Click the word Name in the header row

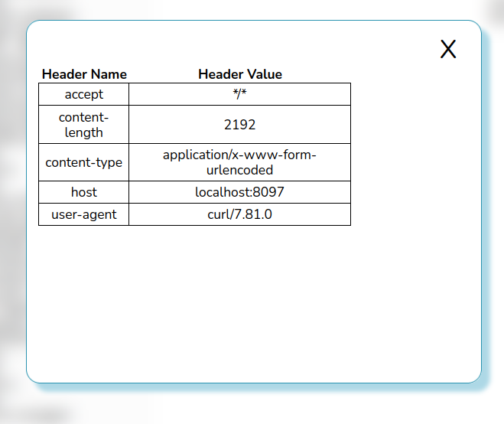click(109, 74)
